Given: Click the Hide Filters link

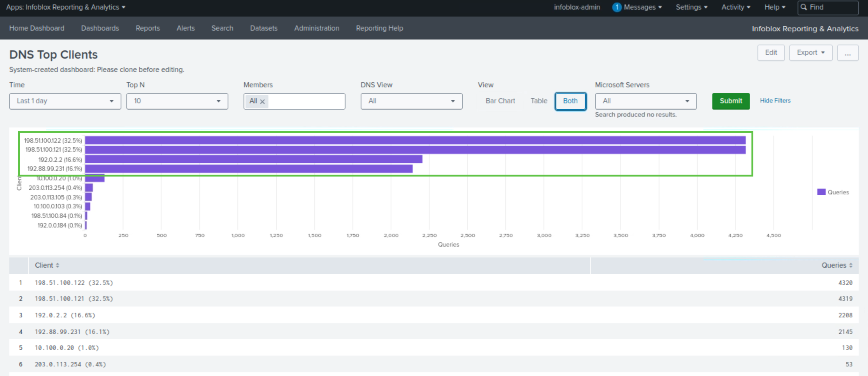Looking at the screenshot, I should [775, 100].
